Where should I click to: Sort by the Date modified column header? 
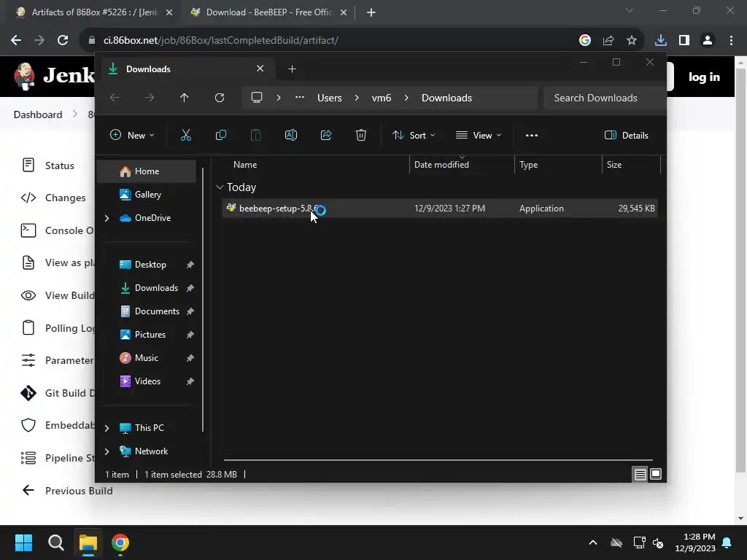[x=462, y=165]
